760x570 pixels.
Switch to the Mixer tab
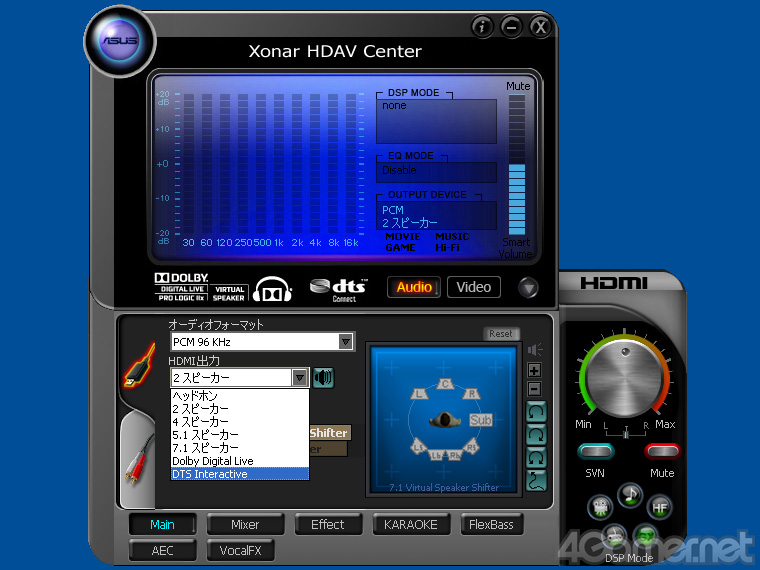(x=245, y=524)
